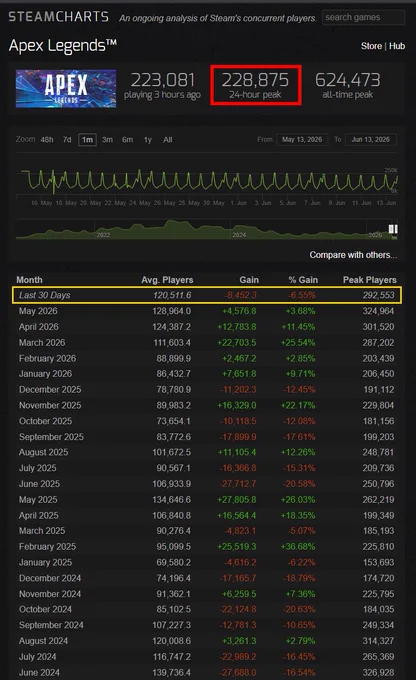The image size is (416, 680).
Task: Click the 228,875 24-hour peak value
Action: 255,80
